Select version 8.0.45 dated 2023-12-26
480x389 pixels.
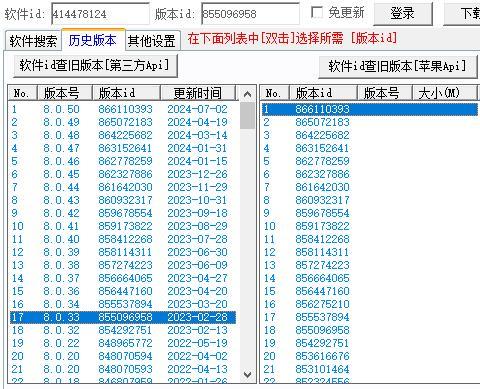pyautogui.click(x=123, y=174)
